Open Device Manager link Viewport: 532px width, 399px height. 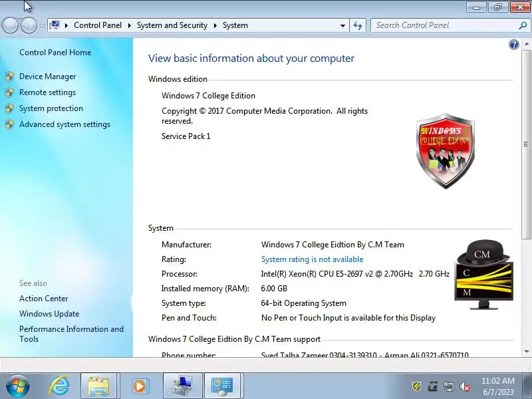(x=47, y=76)
